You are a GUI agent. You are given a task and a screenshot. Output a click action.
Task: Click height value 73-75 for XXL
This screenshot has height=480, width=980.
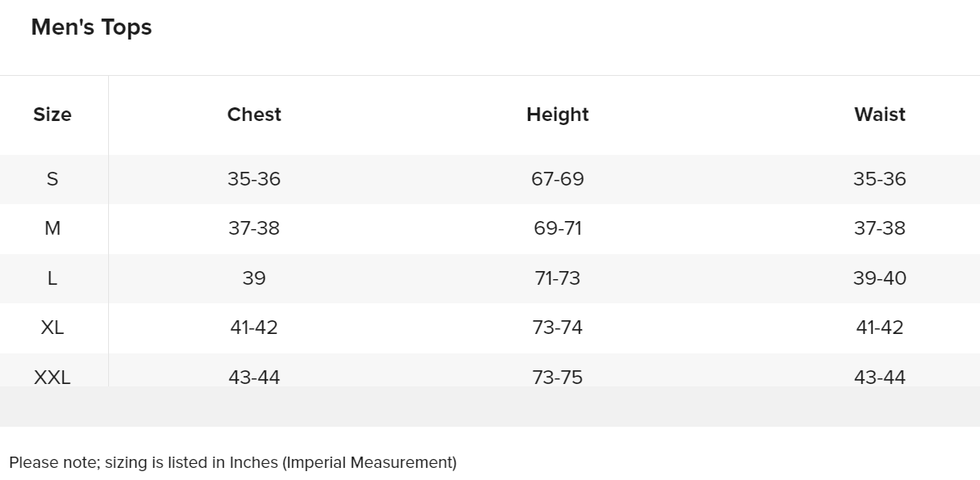(558, 377)
